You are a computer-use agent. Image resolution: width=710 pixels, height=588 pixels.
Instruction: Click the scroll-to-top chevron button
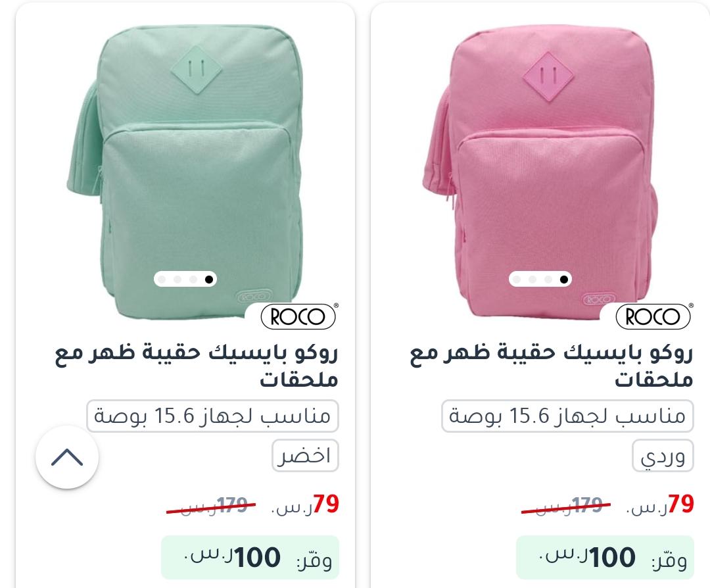point(67,457)
